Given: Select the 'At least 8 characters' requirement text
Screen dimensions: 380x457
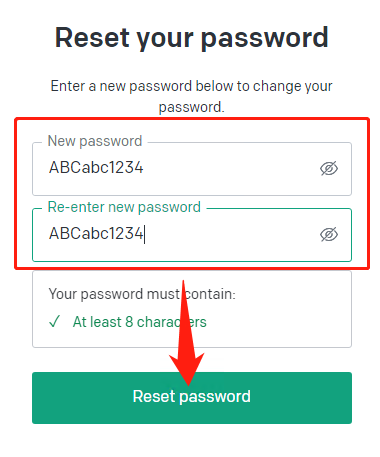Looking at the screenshot, I should (x=140, y=322).
